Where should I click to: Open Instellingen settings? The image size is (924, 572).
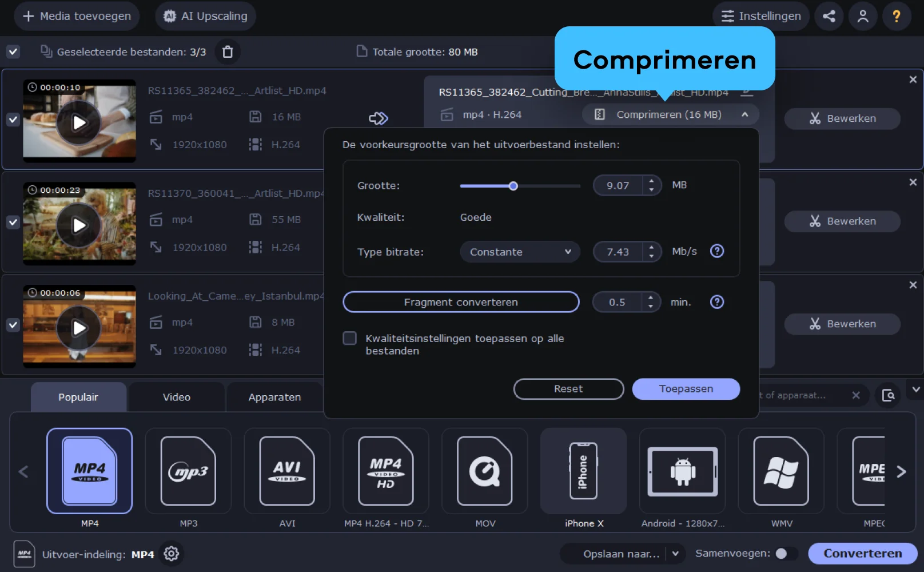[760, 16]
